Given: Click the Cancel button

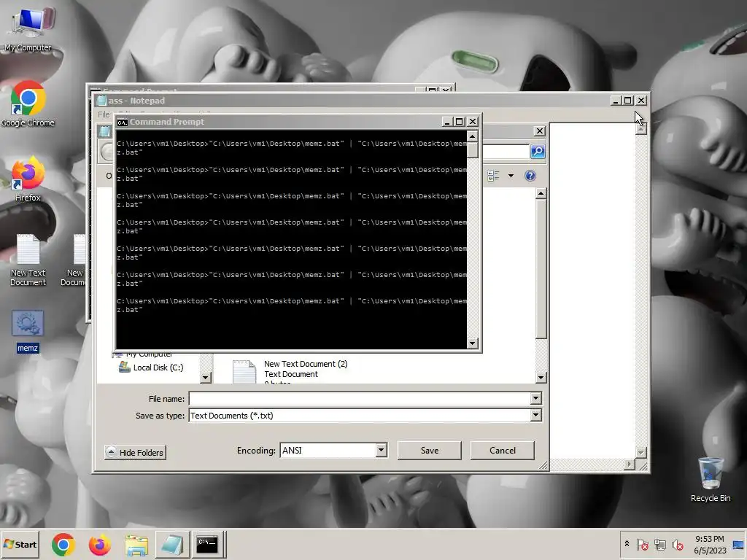Looking at the screenshot, I should point(502,451).
